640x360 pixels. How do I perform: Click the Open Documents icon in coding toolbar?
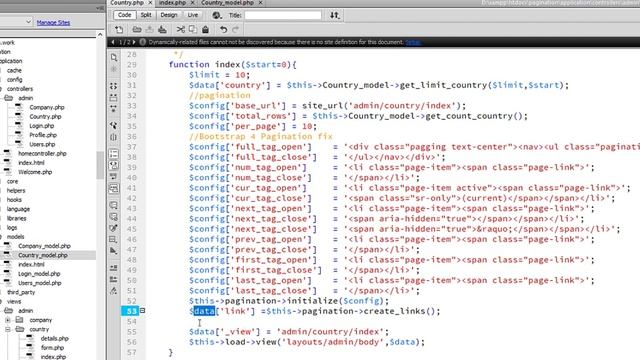[113, 58]
